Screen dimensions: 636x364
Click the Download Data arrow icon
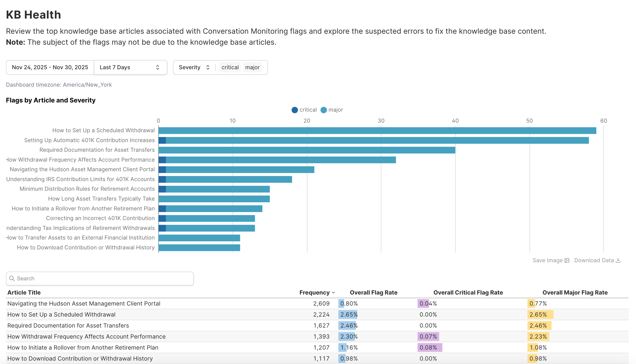pyautogui.click(x=618, y=260)
